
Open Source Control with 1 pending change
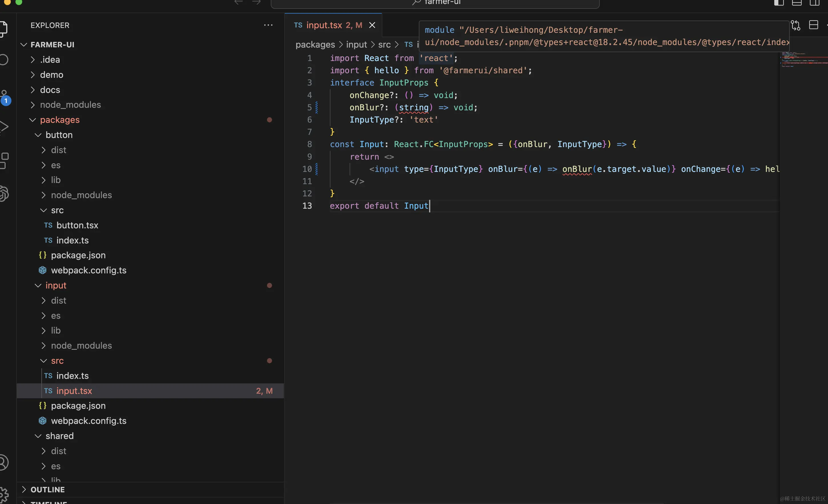click(x=5, y=97)
